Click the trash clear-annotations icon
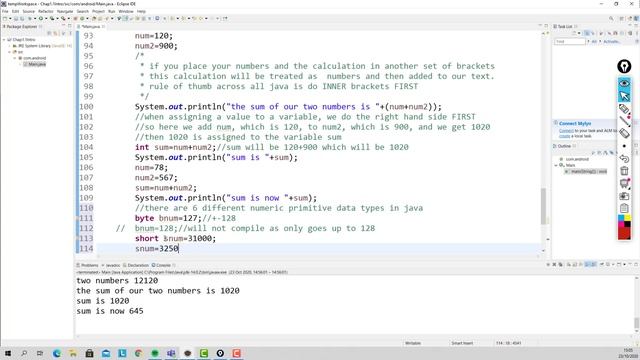640x360 pixels. pyautogui.click(x=624, y=171)
